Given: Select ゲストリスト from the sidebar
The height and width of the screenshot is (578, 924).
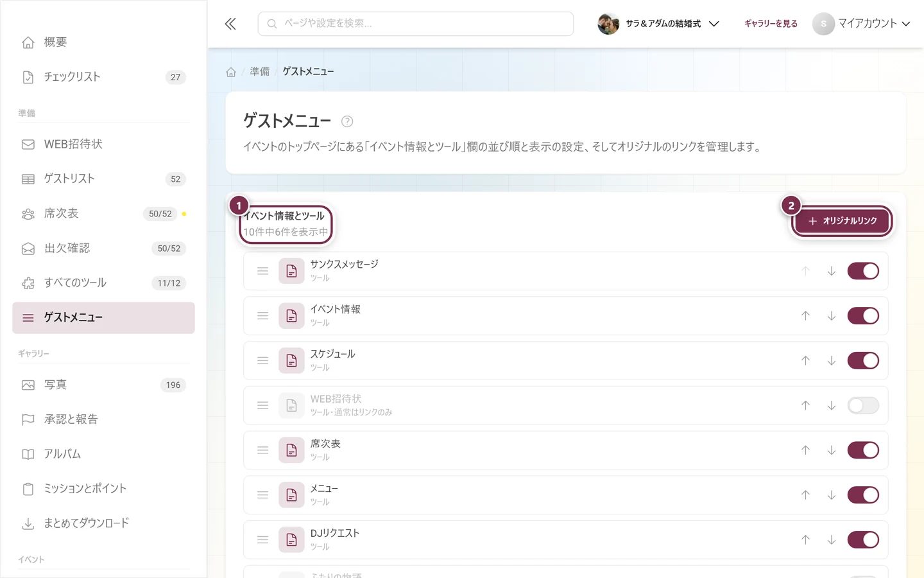Looking at the screenshot, I should point(103,179).
